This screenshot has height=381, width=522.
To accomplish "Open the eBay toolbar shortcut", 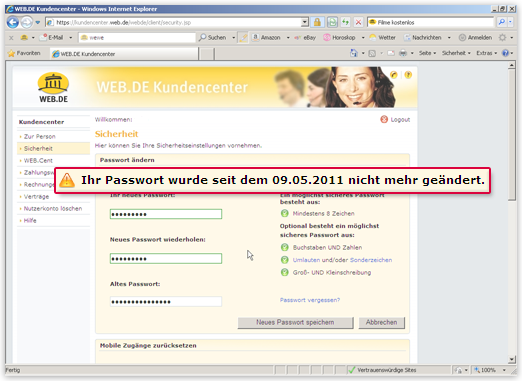I will (x=305, y=38).
